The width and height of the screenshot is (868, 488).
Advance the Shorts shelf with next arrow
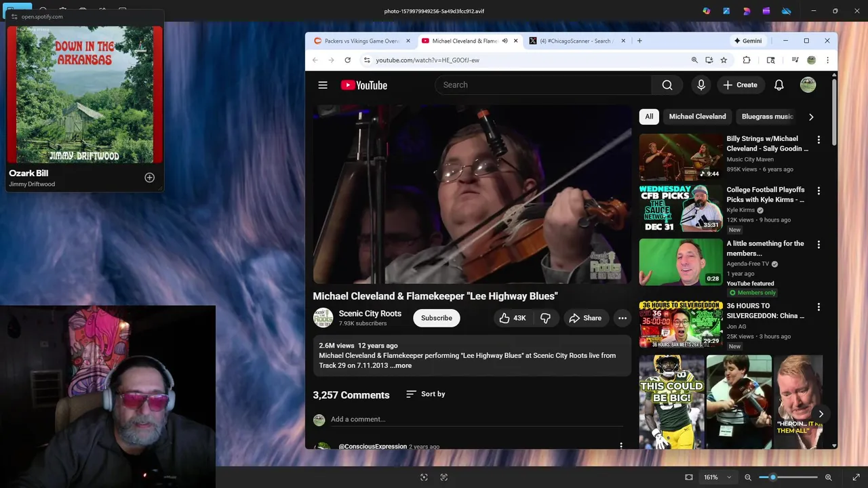tap(821, 413)
